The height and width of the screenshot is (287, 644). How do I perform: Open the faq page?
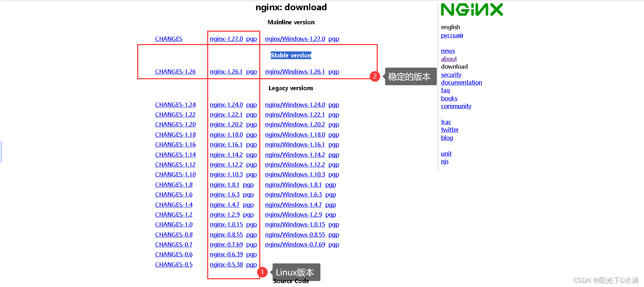tap(445, 90)
